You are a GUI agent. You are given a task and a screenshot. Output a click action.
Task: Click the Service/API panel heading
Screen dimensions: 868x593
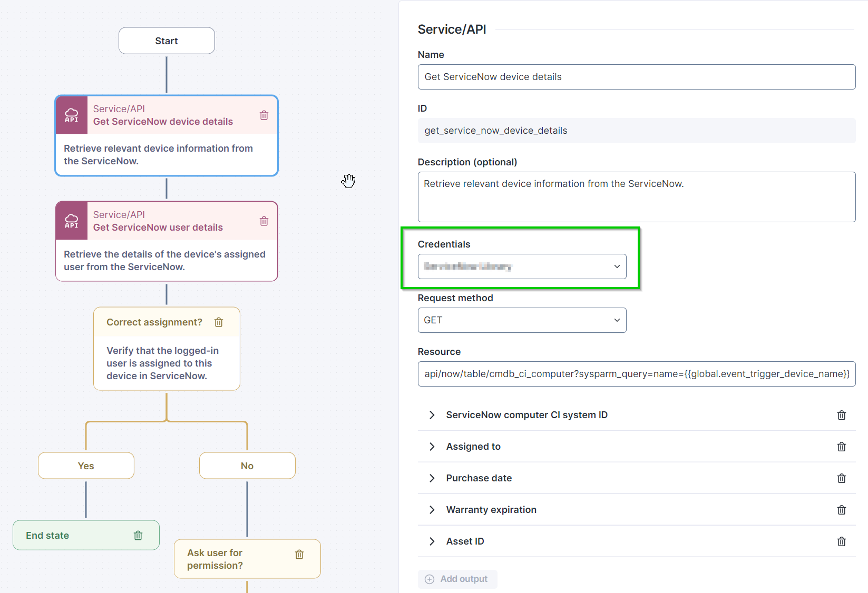(452, 29)
